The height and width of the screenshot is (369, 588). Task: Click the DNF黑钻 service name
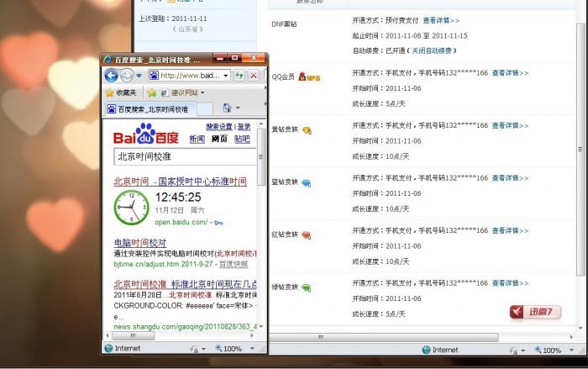click(x=284, y=24)
